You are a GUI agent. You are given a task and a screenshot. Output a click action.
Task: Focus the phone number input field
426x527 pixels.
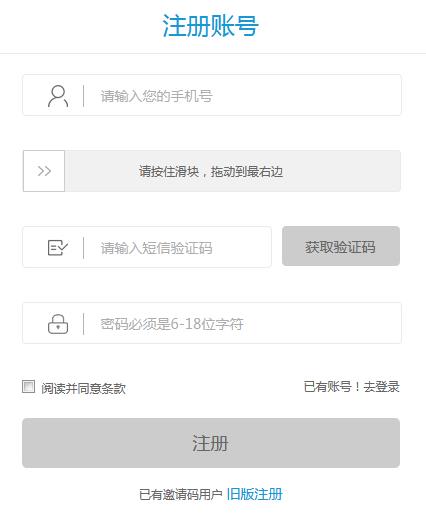coord(212,95)
